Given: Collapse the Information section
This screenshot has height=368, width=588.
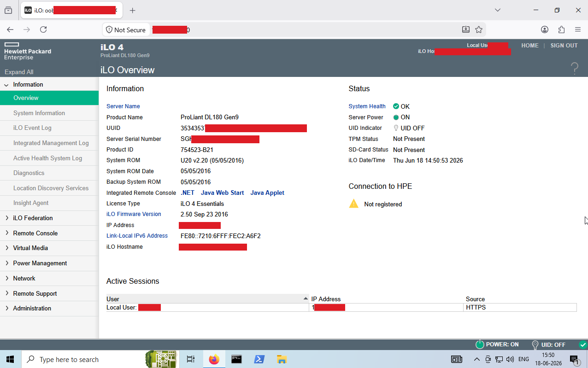Looking at the screenshot, I should point(6,85).
